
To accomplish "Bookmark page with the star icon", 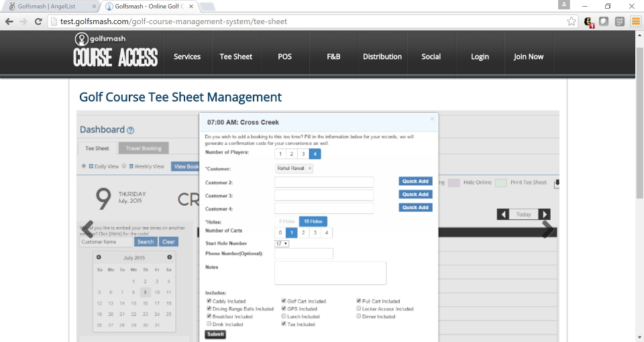I will tap(572, 21).
